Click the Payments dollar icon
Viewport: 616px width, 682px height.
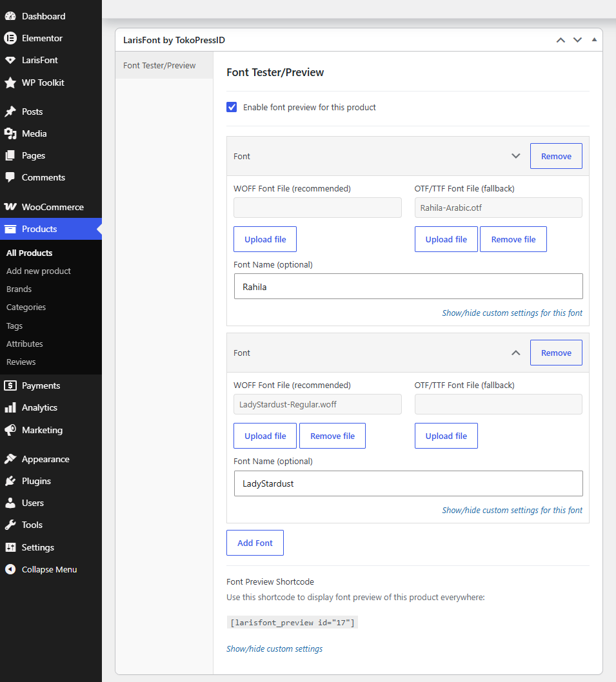tap(10, 385)
